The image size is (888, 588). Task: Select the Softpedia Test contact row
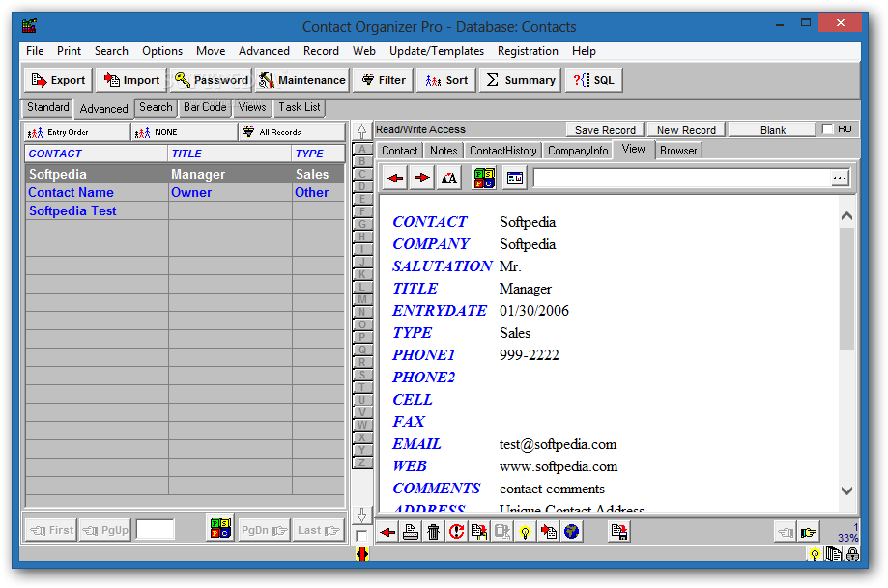(x=185, y=211)
